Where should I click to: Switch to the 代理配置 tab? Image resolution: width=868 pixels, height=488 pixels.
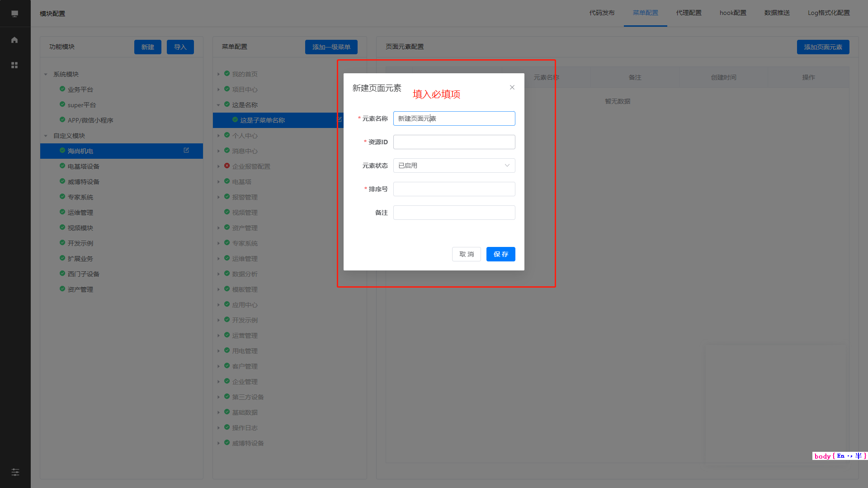point(689,13)
